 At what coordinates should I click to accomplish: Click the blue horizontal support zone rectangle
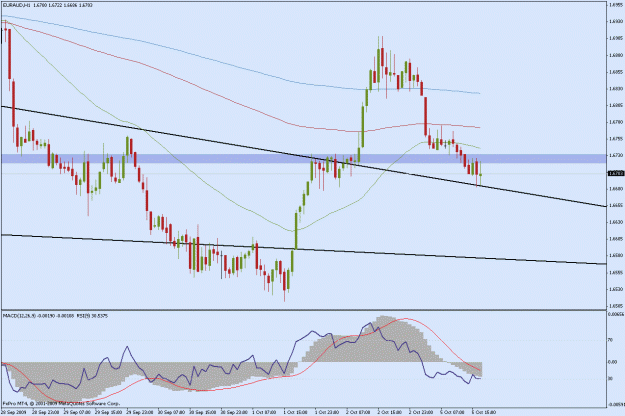tap(303, 159)
